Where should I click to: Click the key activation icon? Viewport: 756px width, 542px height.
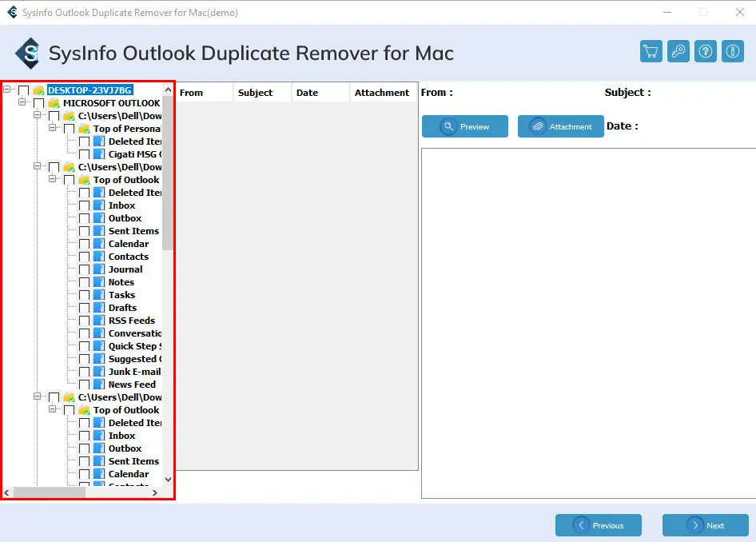(678, 51)
